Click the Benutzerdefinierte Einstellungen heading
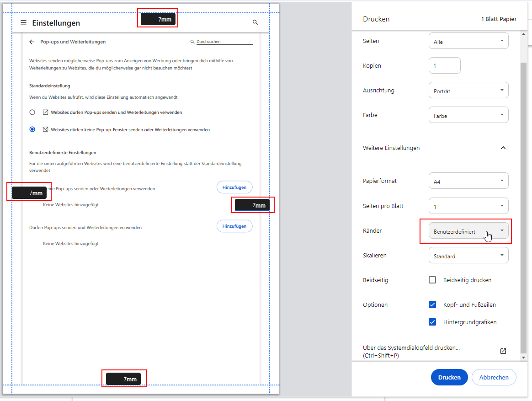The height and width of the screenshot is (401, 532). tap(63, 152)
